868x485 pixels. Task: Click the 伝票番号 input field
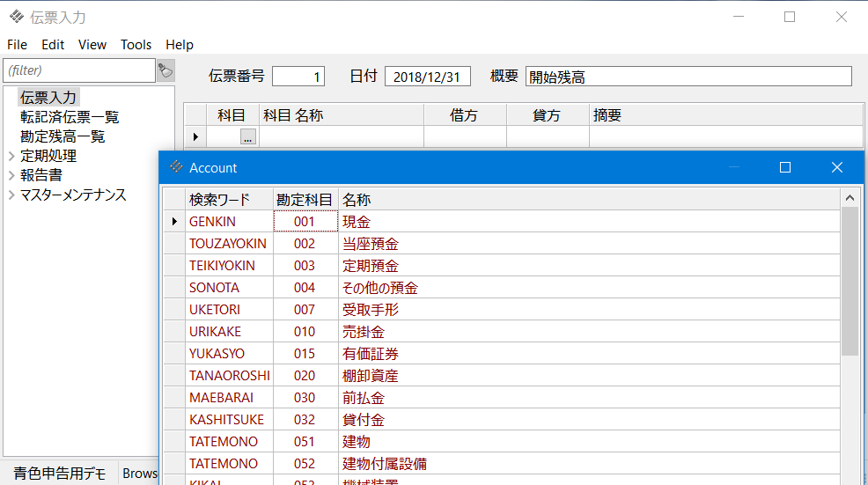pyautogui.click(x=298, y=77)
